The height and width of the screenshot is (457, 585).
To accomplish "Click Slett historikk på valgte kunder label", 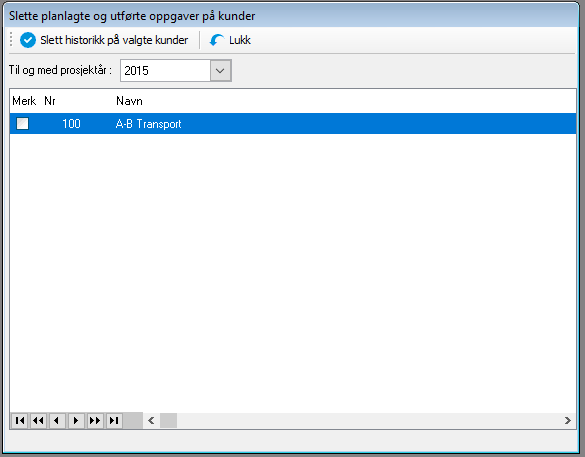I will coord(114,40).
